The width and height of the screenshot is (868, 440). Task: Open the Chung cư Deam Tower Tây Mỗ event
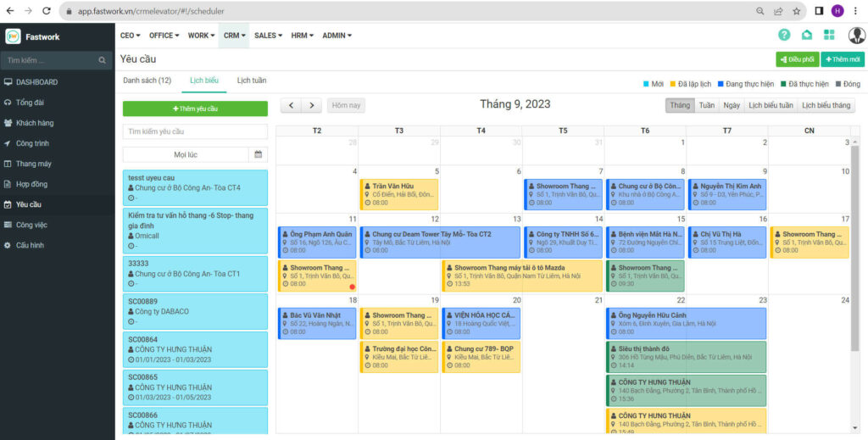pyautogui.click(x=440, y=242)
